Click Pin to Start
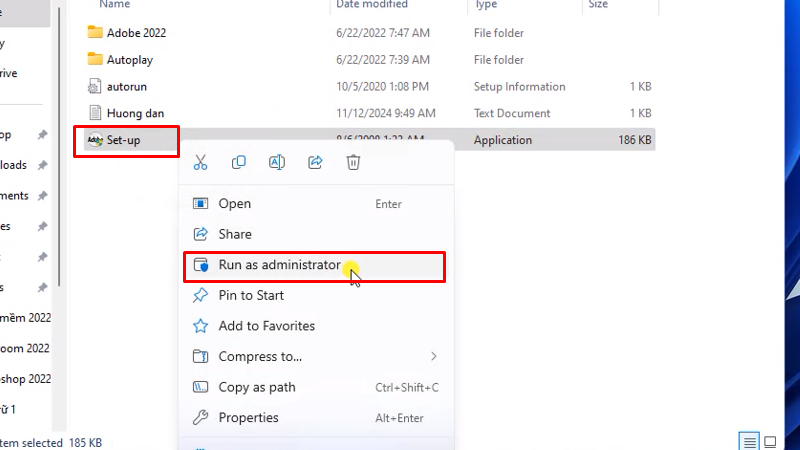 [251, 295]
